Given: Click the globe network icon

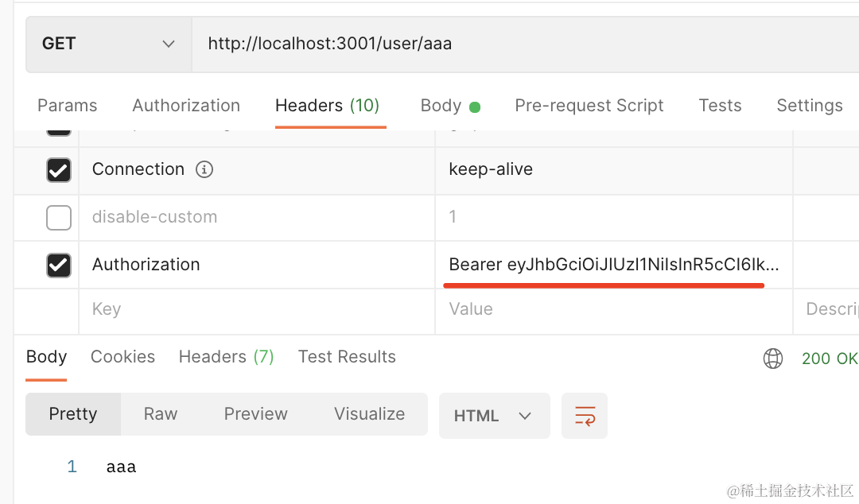Looking at the screenshot, I should (772, 359).
